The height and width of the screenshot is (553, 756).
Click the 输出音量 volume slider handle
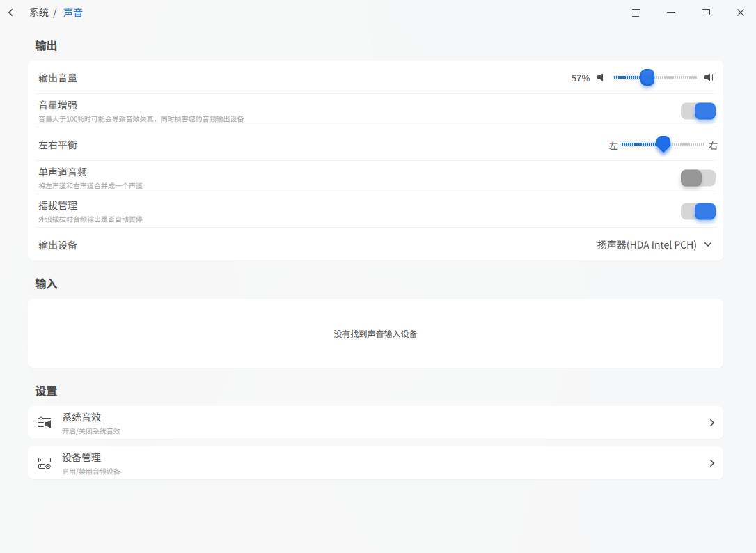click(647, 77)
